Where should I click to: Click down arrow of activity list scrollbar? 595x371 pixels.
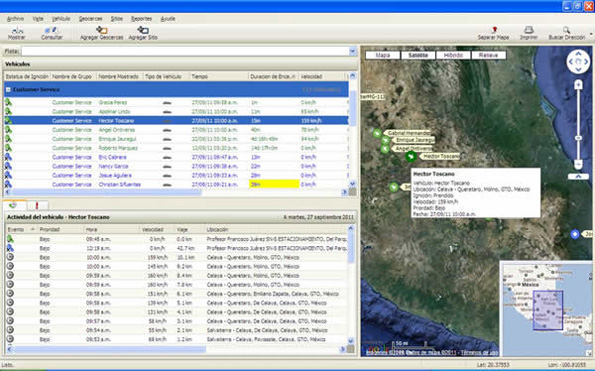pos(351,340)
